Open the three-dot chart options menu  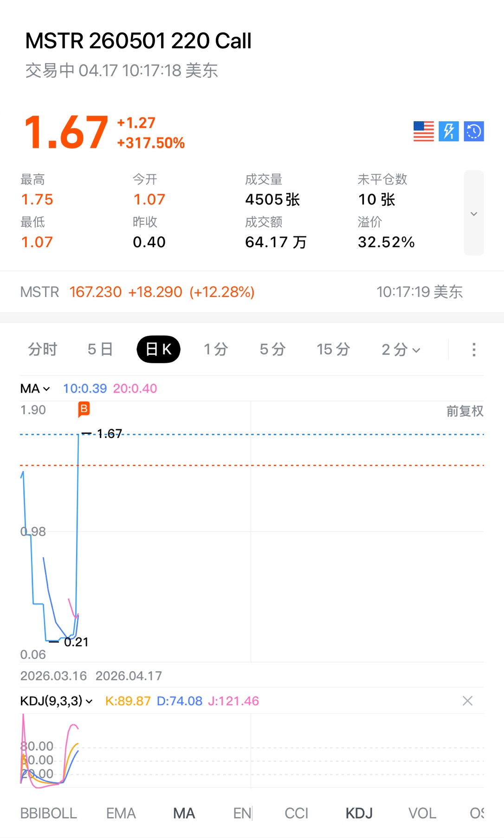[x=474, y=349]
